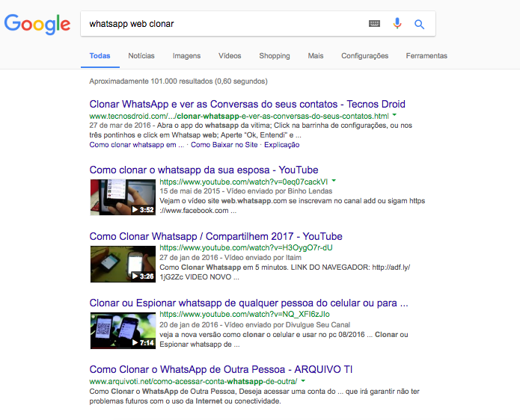Click '15 de mai de 2015 - Vídeo enviado por Binho Lendas'
The image size is (520, 420).
(x=245, y=191)
